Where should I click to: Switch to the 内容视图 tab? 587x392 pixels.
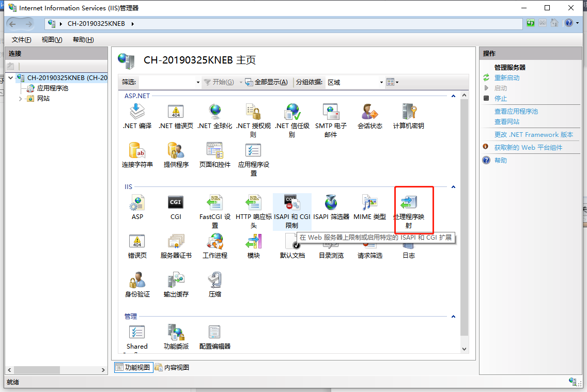(173, 367)
